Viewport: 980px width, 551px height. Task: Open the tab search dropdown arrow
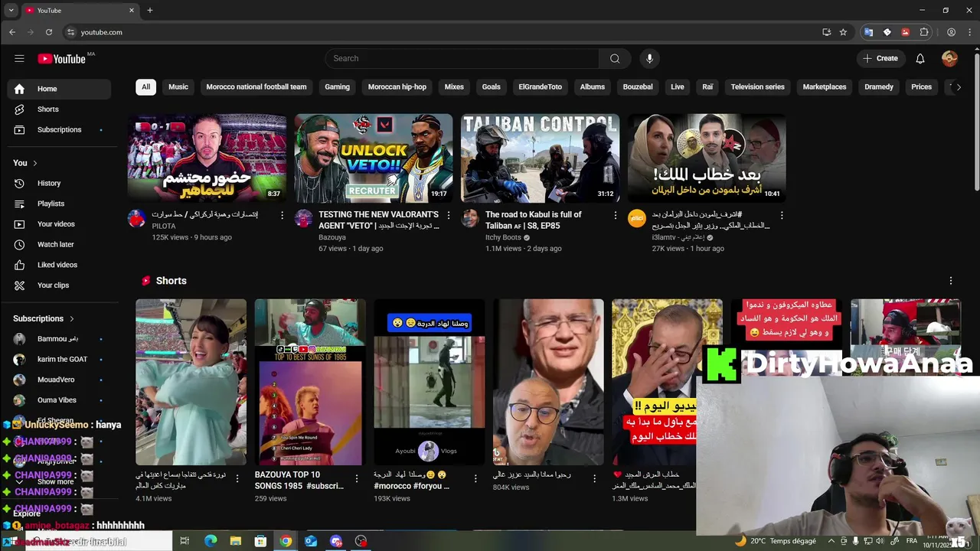tap(11, 10)
